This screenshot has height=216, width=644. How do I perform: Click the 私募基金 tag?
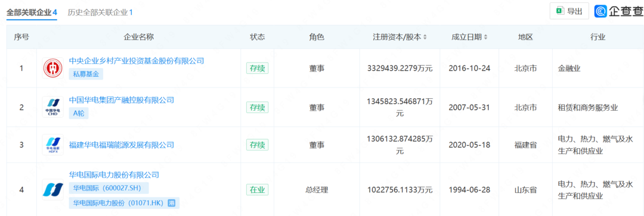pyautogui.click(x=86, y=74)
